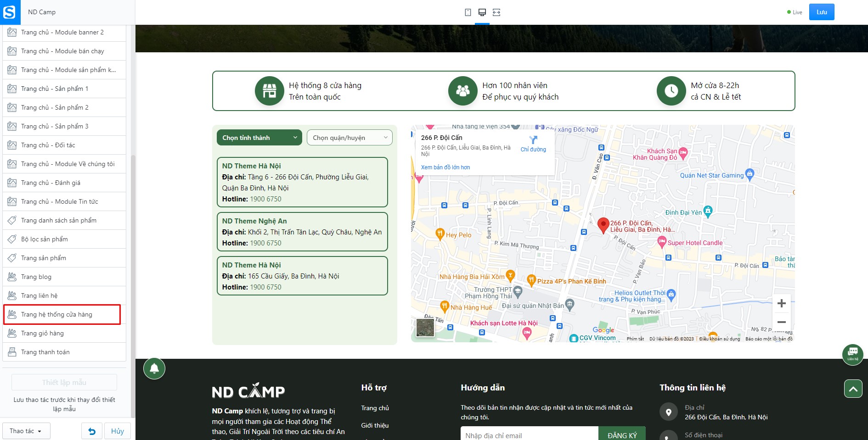Click the Trang thanh toán icon
The image size is (868, 440).
point(12,352)
